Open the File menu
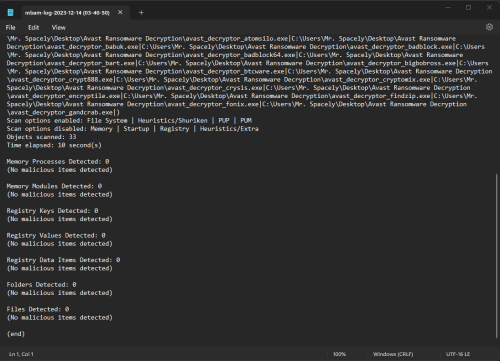Viewport: 500px width, 361px height. click(x=10, y=28)
